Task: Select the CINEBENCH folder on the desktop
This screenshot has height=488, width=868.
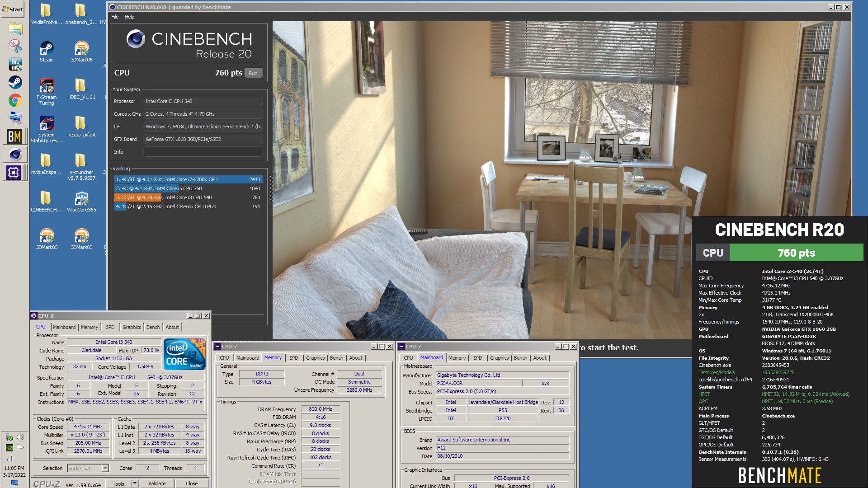Action: tap(46, 202)
